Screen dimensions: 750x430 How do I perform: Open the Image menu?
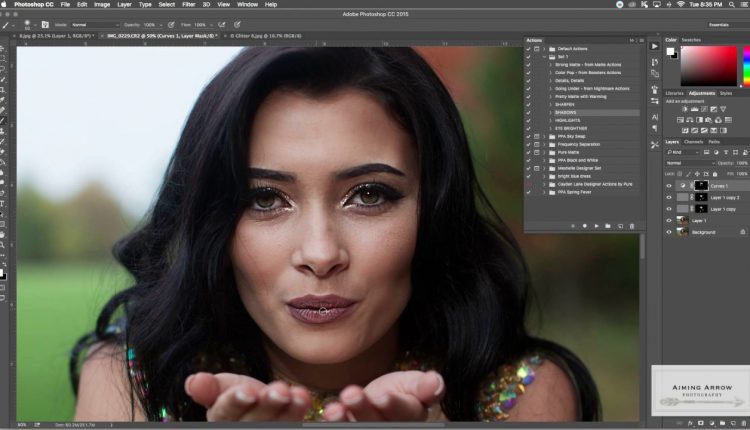[x=102, y=4]
